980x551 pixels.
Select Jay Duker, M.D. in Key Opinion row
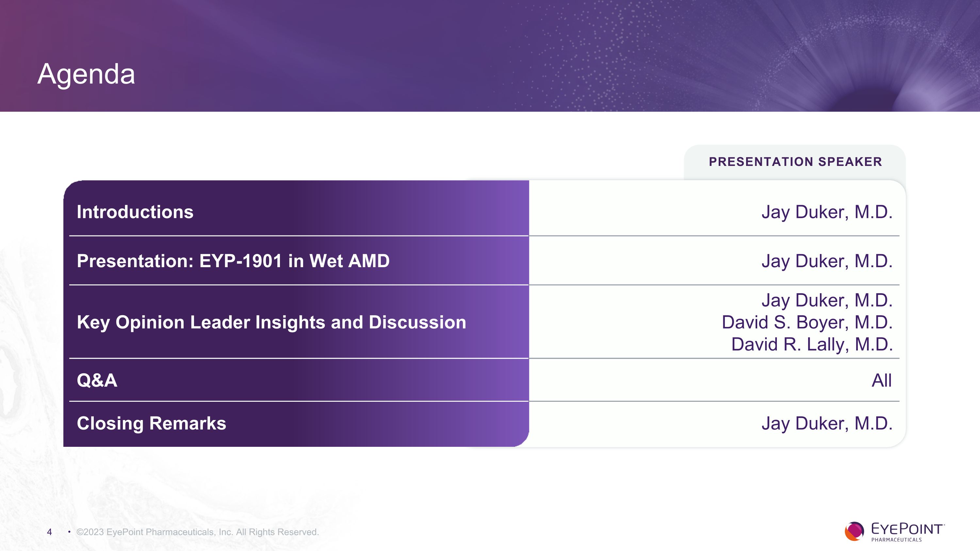coord(827,300)
